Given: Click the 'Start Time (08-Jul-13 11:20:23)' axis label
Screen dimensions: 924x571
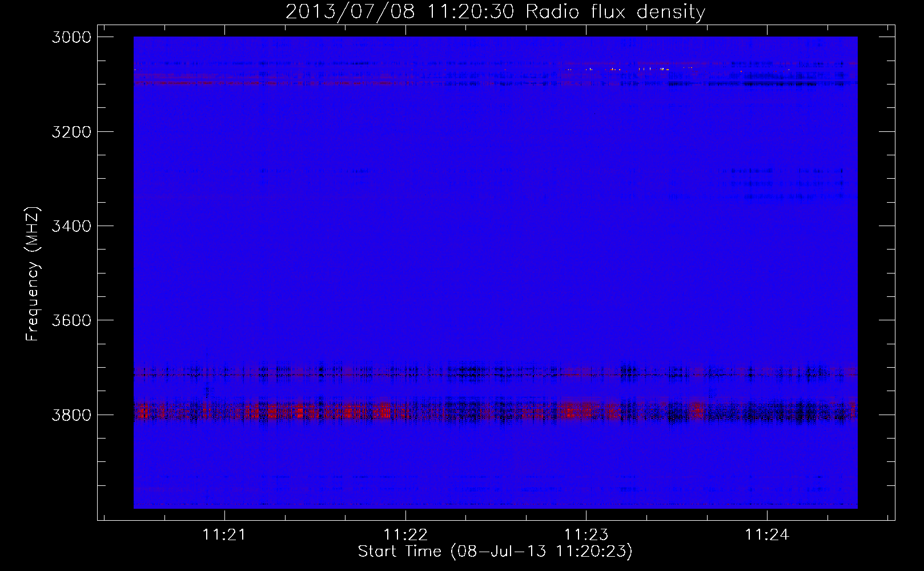Looking at the screenshot, I should (x=495, y=552).
